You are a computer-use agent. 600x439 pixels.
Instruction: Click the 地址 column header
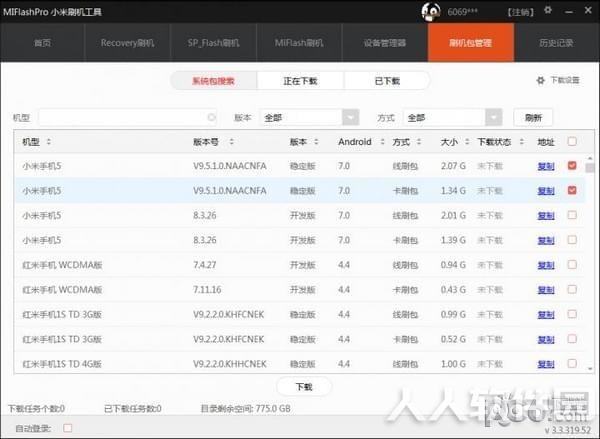point(546,142)
